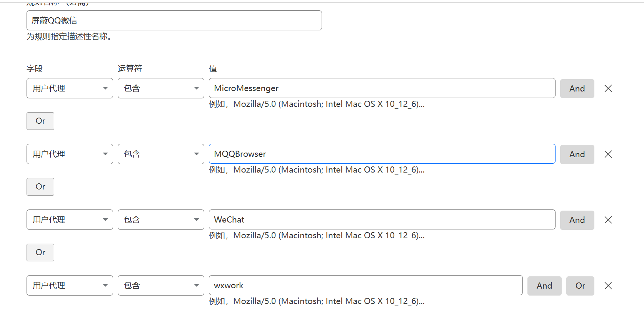Click And button next to WeChat
644x319 pixels.
pyautogui.click(x=577, y=220)
